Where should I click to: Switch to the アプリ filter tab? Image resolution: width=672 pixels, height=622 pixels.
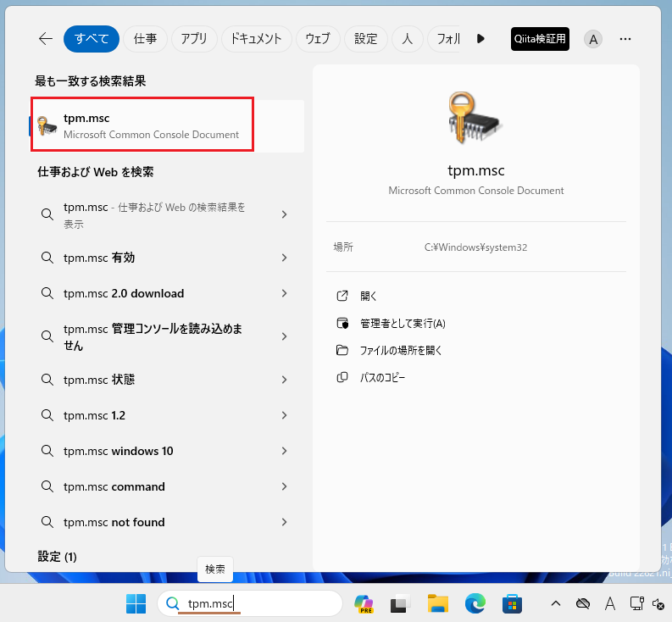pos(194,39)
